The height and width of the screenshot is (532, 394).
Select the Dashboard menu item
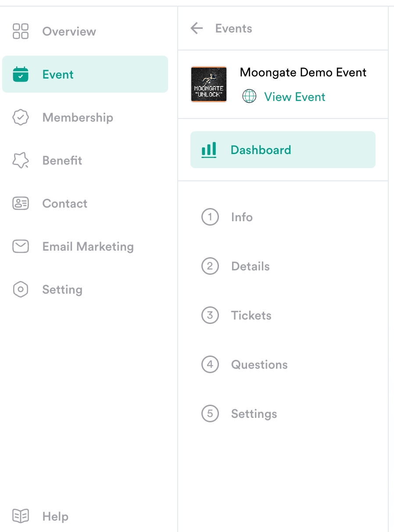pyautogui.click(x=261, y=150)
